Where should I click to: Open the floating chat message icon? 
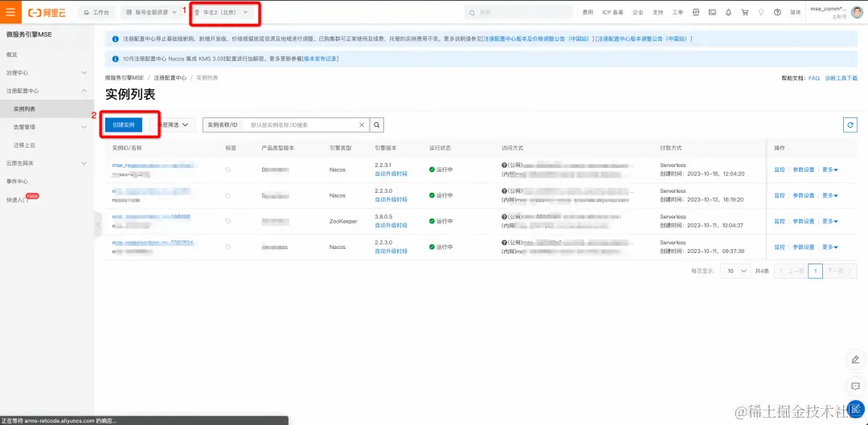pos(855,386)
